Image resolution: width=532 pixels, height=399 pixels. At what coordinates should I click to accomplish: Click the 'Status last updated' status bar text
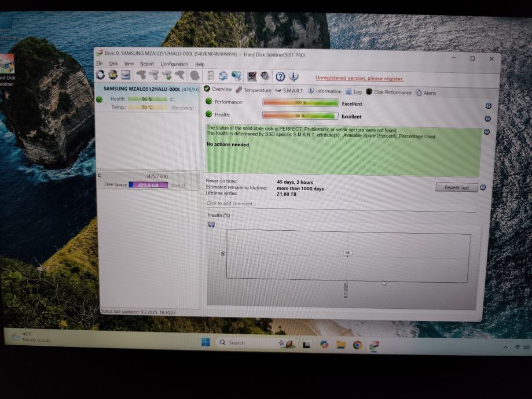tap(138, 312)
